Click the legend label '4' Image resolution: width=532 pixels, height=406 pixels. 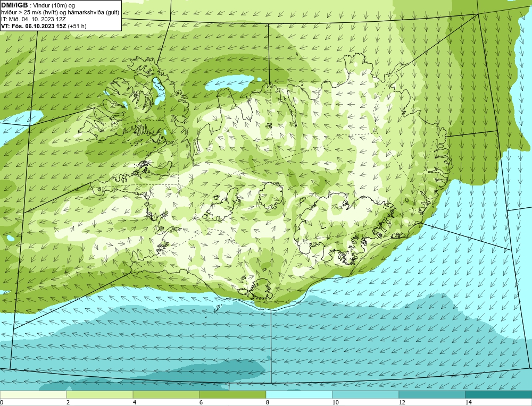[135, 402]
